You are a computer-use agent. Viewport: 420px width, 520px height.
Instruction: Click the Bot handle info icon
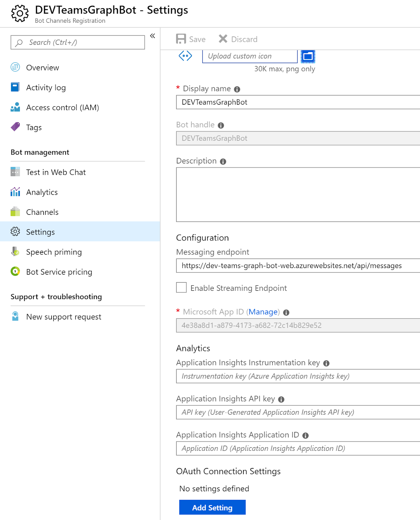(221, 125)
